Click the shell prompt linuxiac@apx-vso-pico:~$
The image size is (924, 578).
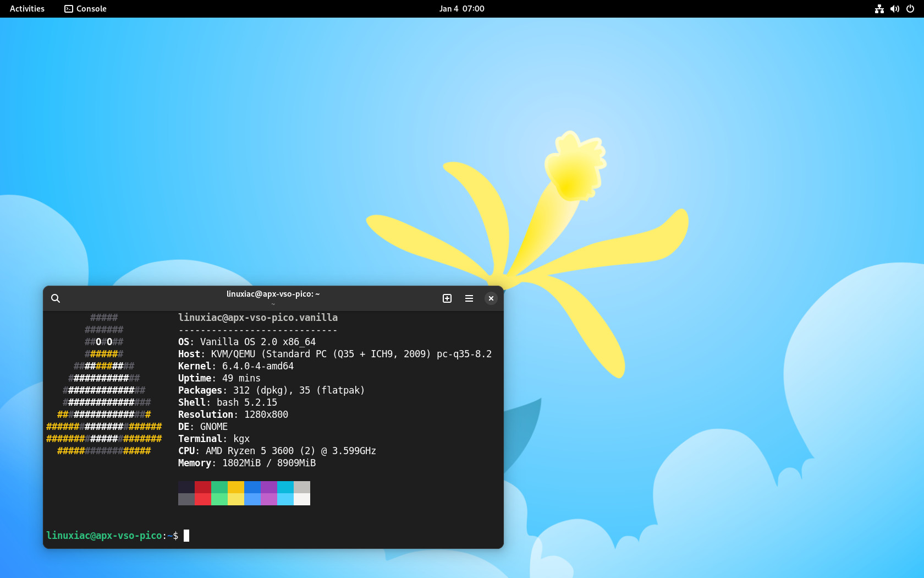pos(112,536)
